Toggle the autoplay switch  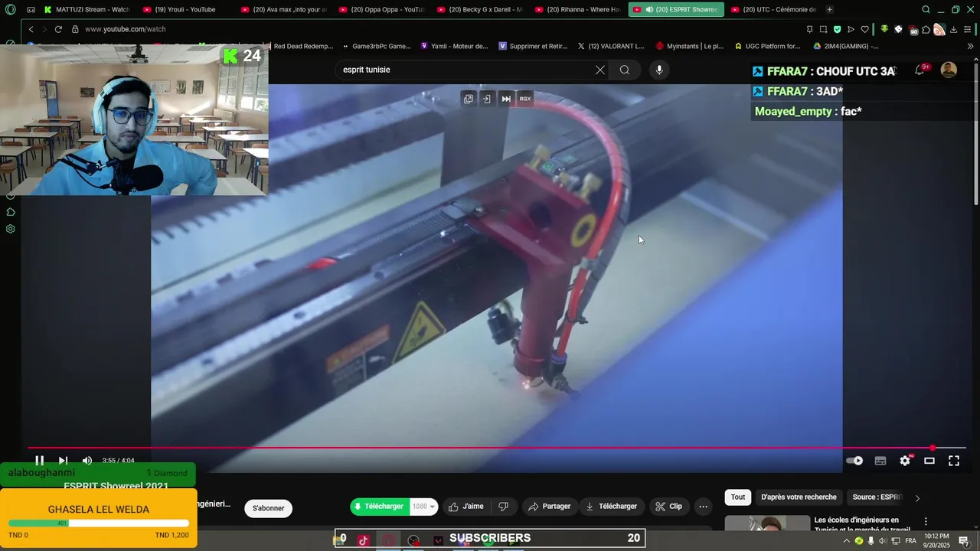(854, 461)
